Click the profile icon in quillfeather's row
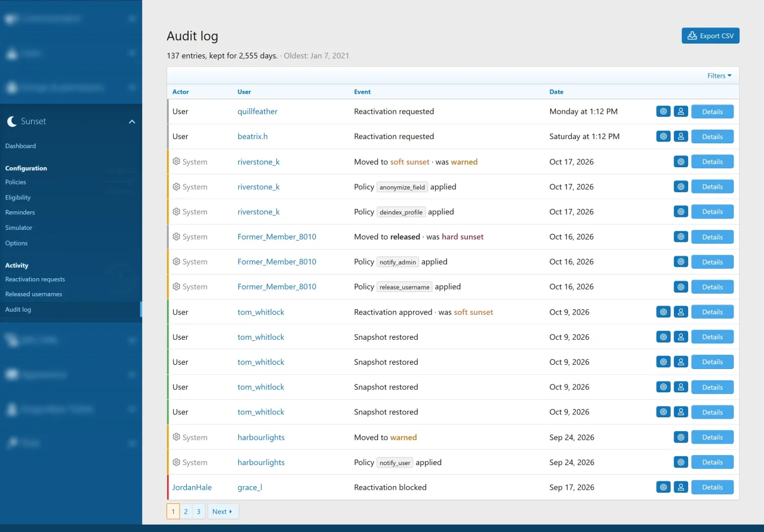764x532 pixels. pos(681,111)
